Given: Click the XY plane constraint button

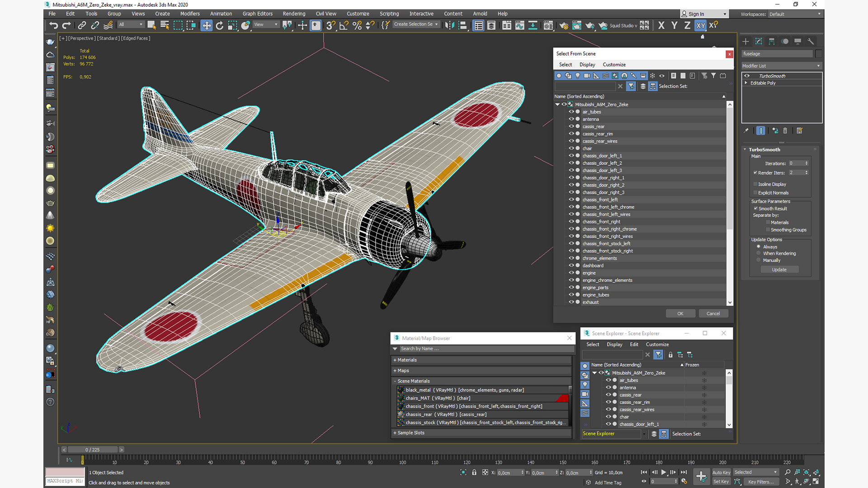Looking at the screenshot, I should tap(700, 25).
